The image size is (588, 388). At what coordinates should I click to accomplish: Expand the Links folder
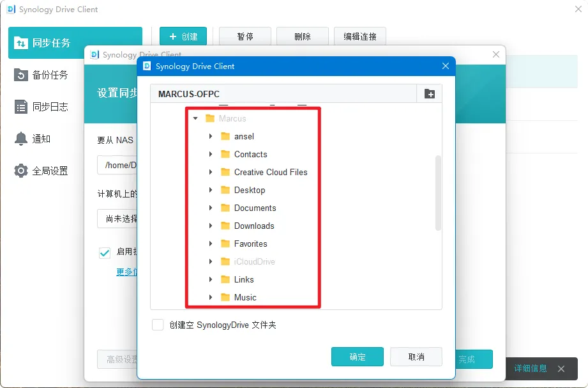(211, 279)
